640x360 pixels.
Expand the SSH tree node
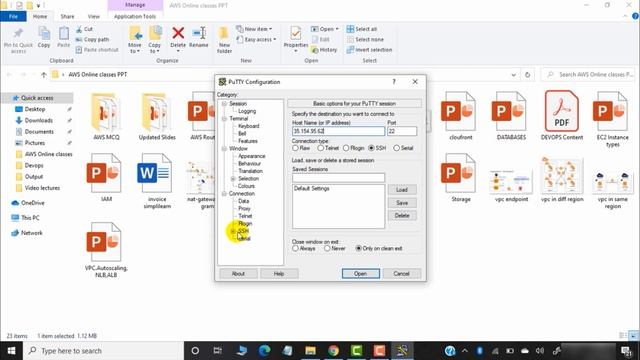coord(233,231)
